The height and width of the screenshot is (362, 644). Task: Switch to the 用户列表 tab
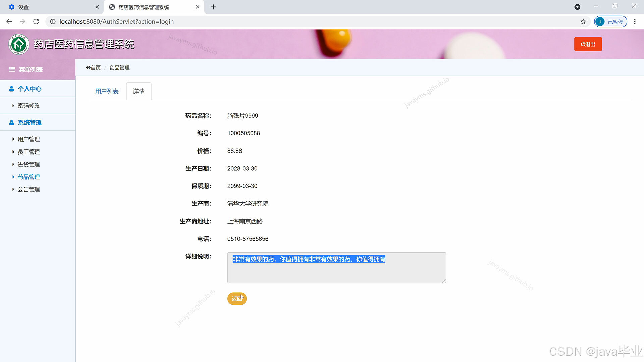[x=107, y=91]
